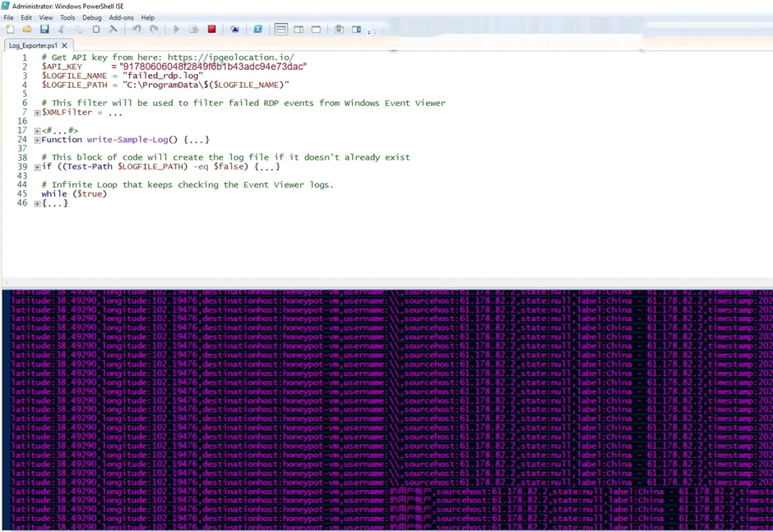Viewport: 773px width, 532px height.
Task: Expand the while loop body on line 46
Action: [37, 204]
